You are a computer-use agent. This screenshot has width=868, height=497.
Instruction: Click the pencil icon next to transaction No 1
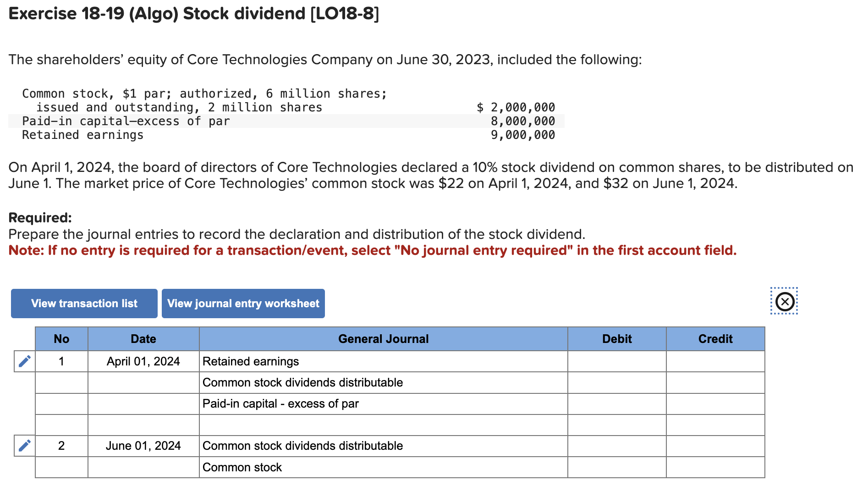click(x=24, y=361)
